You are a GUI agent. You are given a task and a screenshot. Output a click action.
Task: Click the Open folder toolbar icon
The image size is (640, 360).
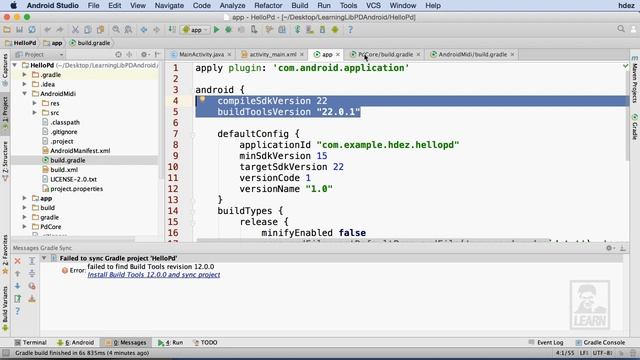(x=7, y=29)
